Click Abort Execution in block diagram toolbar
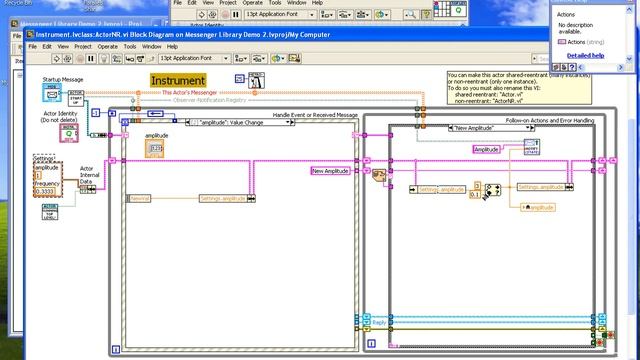The image size is (640, 360). coord(80,59)
